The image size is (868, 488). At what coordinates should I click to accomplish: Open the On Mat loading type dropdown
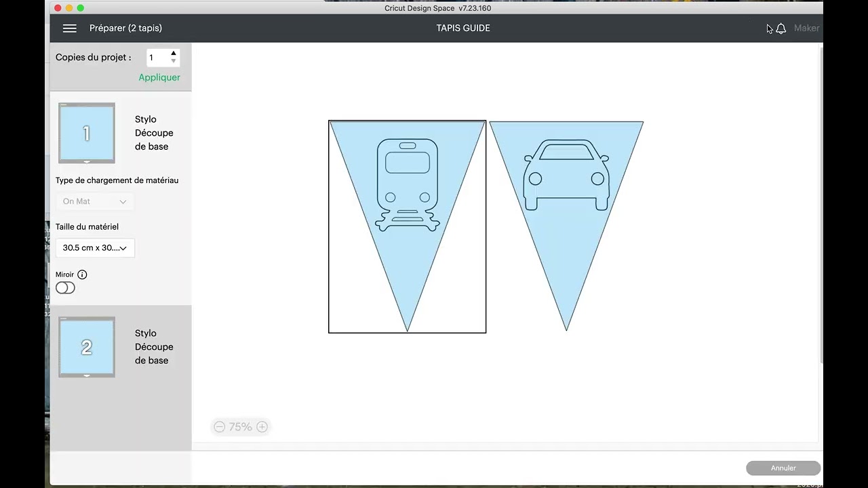click(95, 201)
